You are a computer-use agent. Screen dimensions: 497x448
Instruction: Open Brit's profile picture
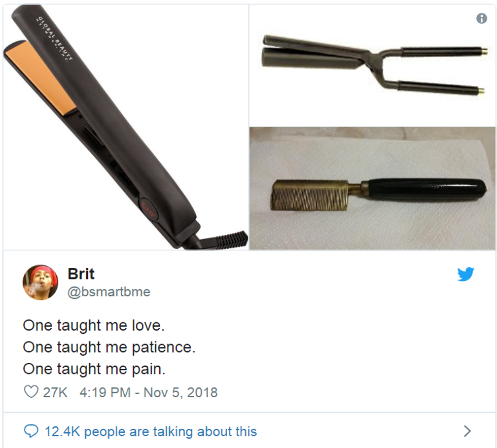[x=40, y=283]
